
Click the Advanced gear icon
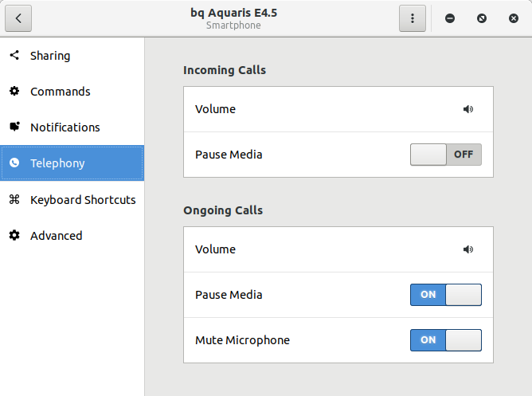click(14, 236)
